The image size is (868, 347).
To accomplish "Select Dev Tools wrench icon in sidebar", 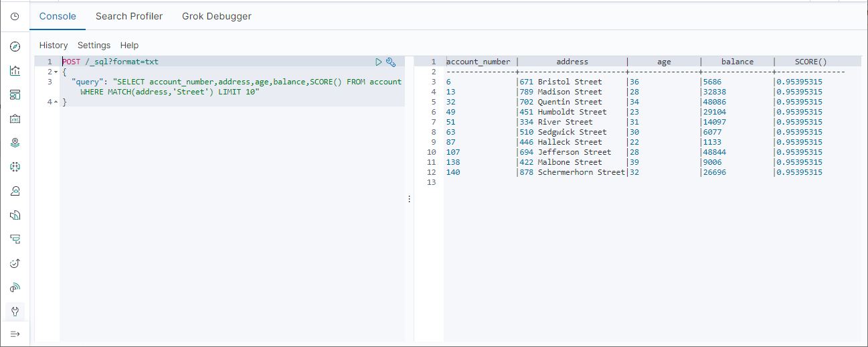I will coord(15,311).
